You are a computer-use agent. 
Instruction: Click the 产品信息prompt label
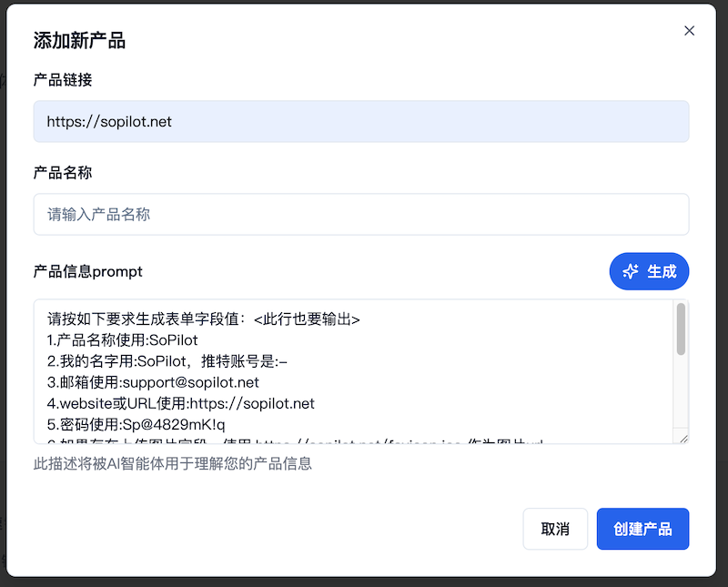pos(87,271)
